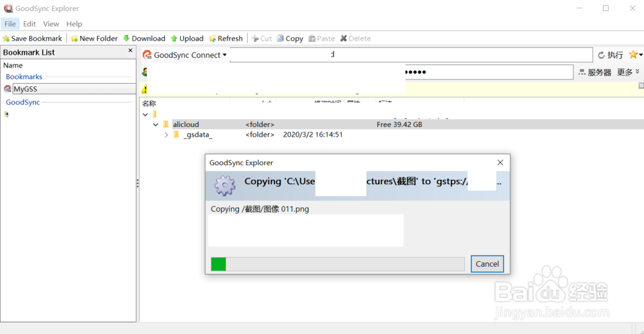The width and height of the screenshot is (644, 334).
Task: Click the yellow warning icon
Action: click(144, 89)
